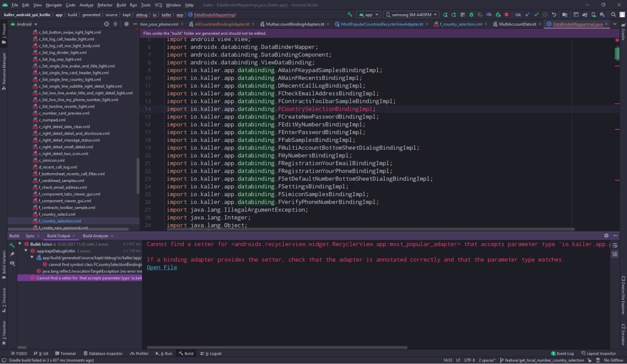The width and height of the screenshot is (627, 364).
Task: Open Project panel settings gear
Action: coord(126,24)
